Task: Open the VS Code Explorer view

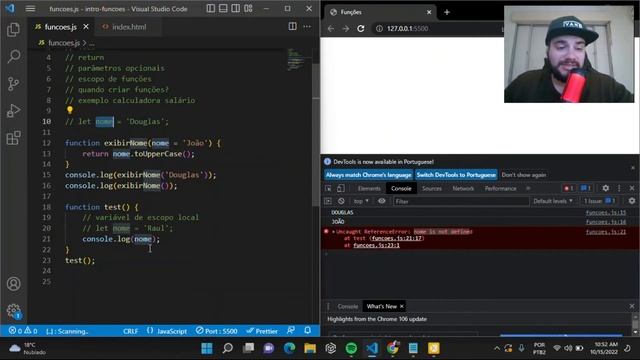Action: (x=13, y=29)
